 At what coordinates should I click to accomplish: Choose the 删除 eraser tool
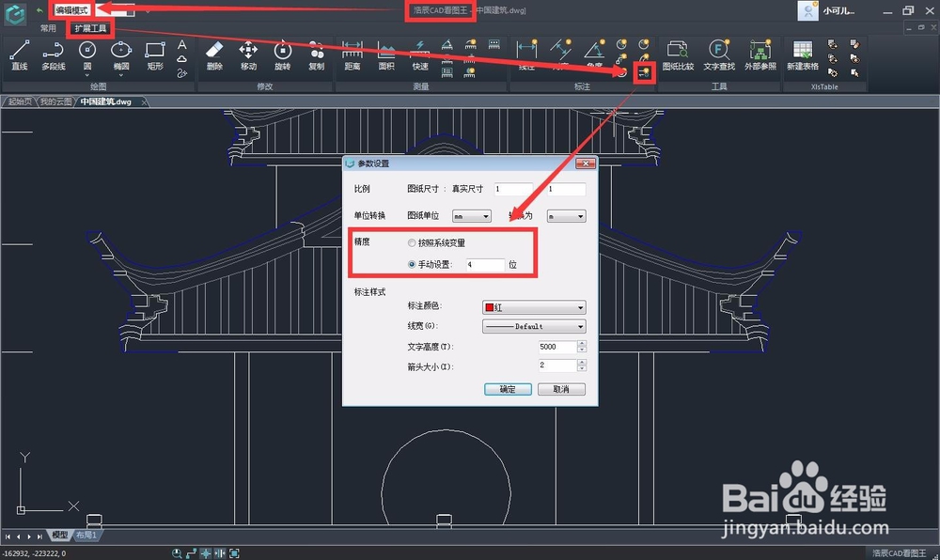click(214, 55)
